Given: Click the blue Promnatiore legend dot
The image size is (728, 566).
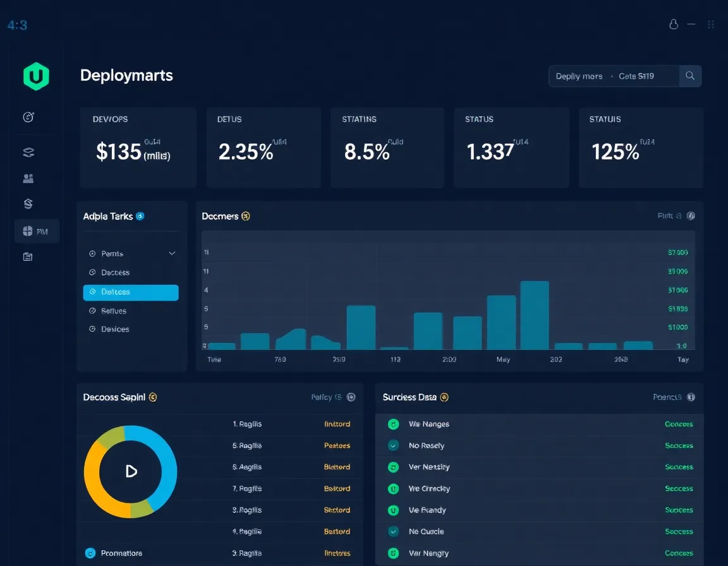Looking at the screenshot, I should tap(90, 553).
